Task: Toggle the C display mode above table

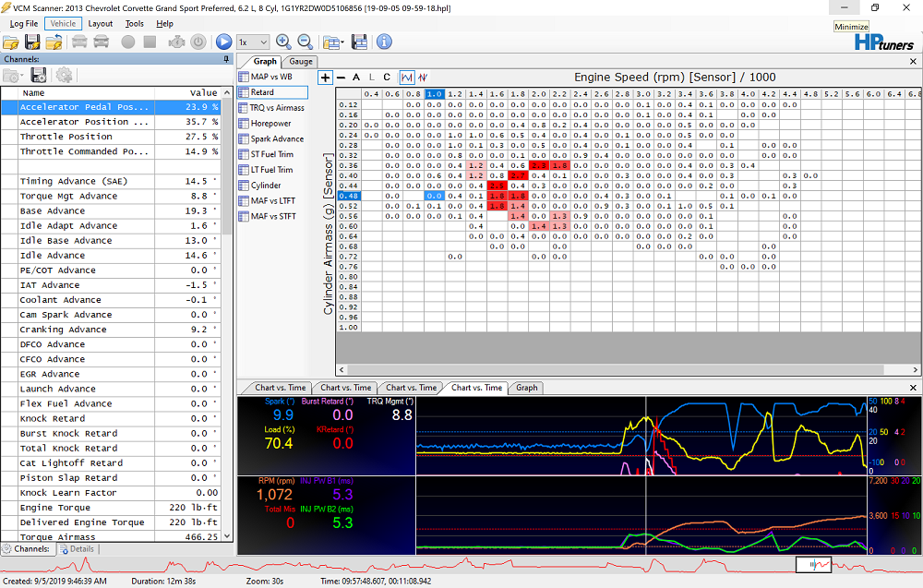Action: 387,78
